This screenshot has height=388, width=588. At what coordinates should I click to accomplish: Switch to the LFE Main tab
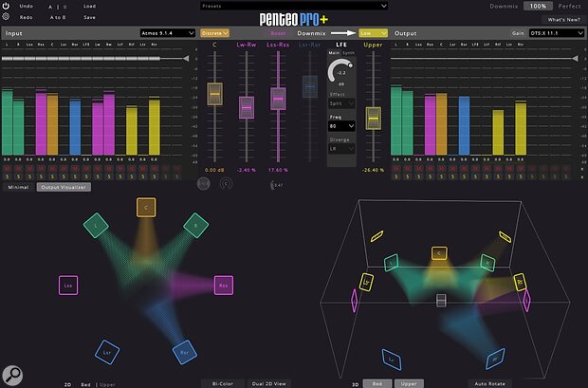334,53
